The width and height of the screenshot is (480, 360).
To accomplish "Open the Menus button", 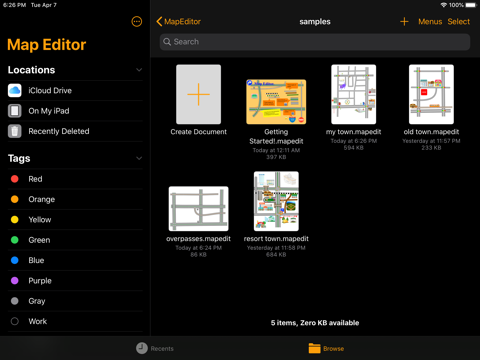I will point(430,22).
